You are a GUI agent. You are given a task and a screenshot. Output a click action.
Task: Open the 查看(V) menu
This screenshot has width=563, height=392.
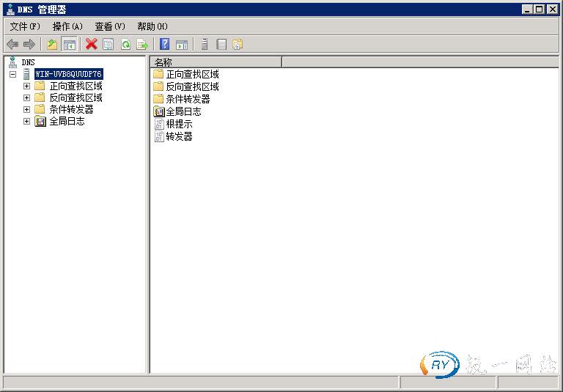[110, 26]
